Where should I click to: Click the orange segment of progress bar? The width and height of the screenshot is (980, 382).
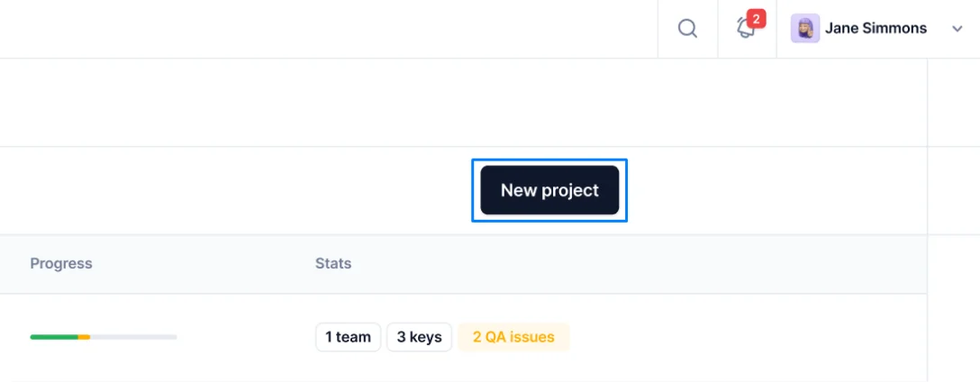pos(84,337)
